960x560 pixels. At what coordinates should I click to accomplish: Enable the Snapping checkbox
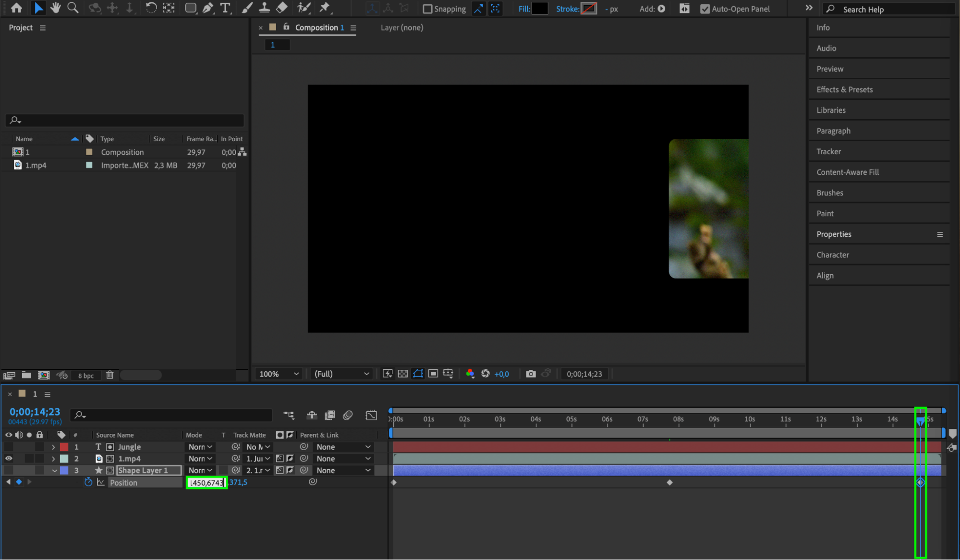(x=427, y=9)
